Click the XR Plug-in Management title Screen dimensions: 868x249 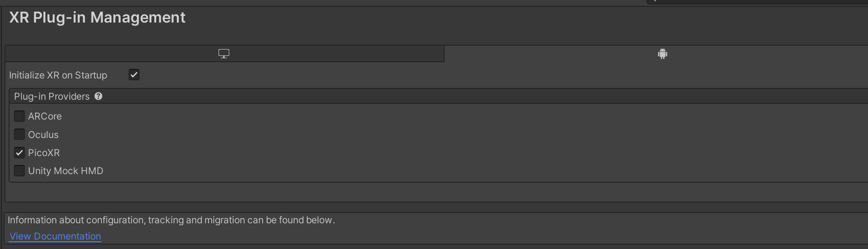tap(97, 18)
